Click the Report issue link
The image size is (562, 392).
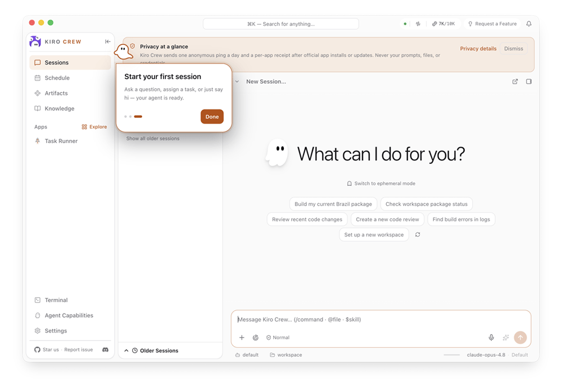click(x=79, y=350)
